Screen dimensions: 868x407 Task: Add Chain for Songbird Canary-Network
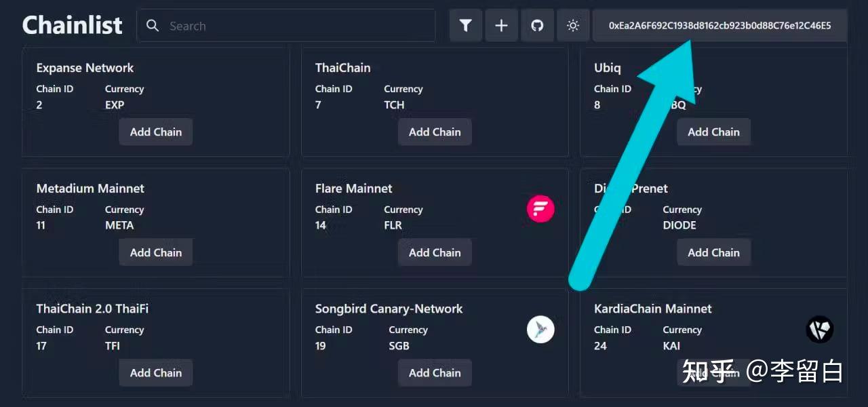pos(435,372)
